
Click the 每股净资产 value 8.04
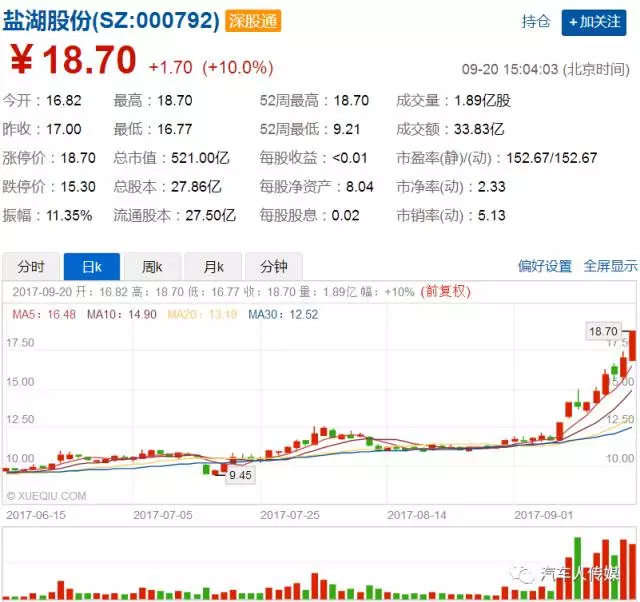pyautogui.click(x=360, y=187)
